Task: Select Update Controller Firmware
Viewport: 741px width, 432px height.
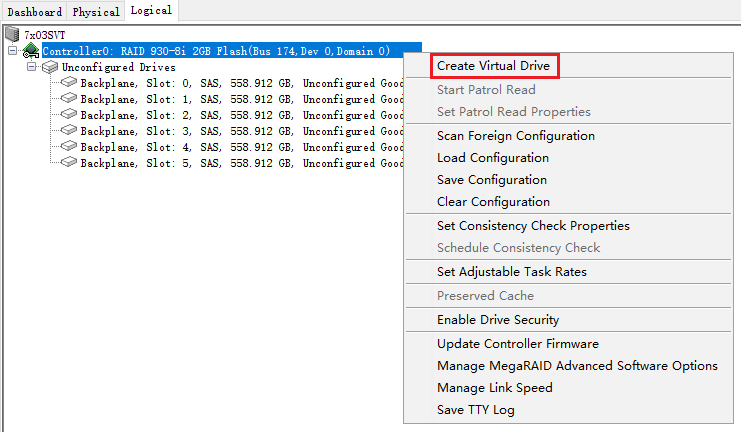Action: 517,344
